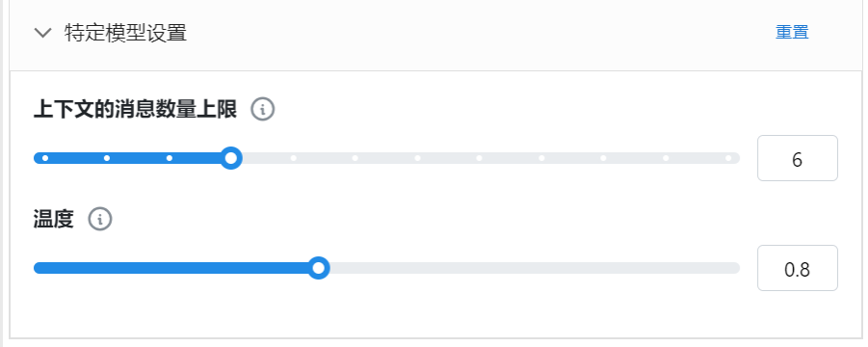This screenshot has width=868, height=347.
Task: Select first tick on message limit slider
Action: (45, 158)
